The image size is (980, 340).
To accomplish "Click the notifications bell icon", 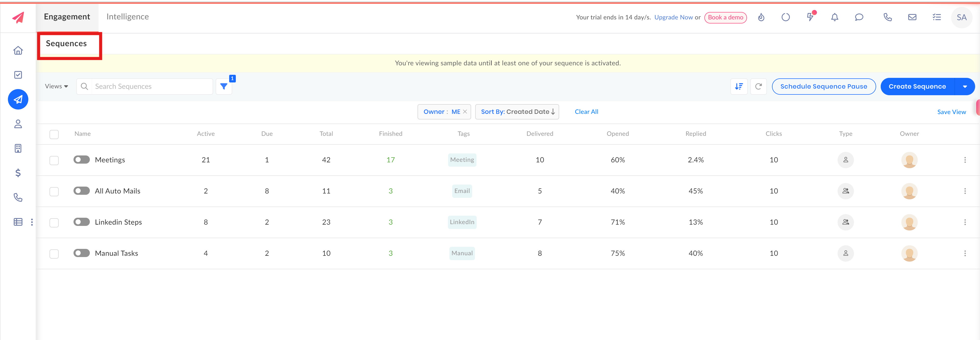I will (x=834, y=17).
